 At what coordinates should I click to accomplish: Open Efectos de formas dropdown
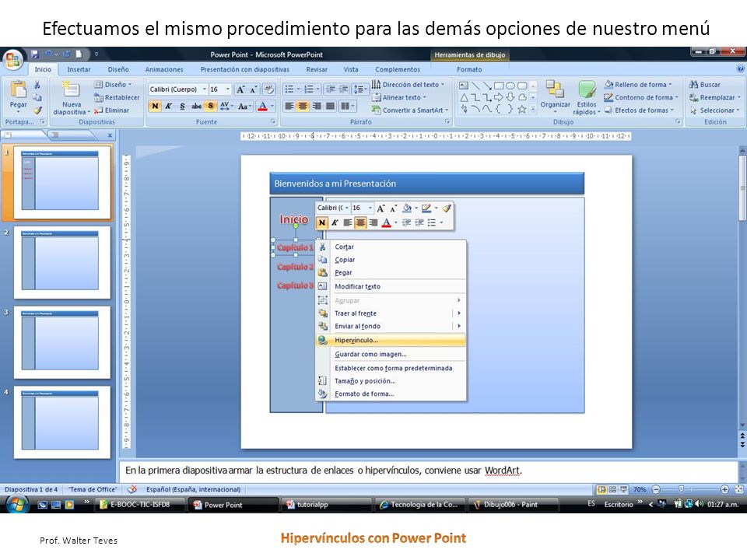[640, 110]
